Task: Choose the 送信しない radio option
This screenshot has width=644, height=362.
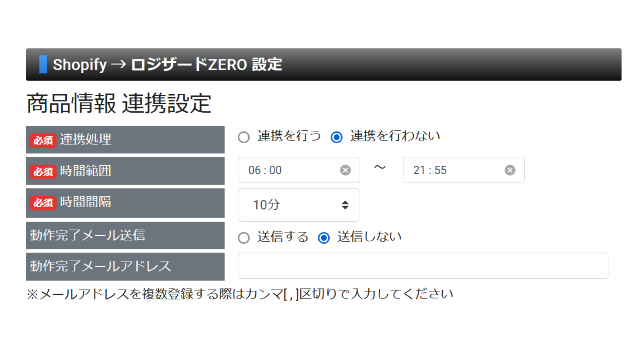Action: pos(324,238)
